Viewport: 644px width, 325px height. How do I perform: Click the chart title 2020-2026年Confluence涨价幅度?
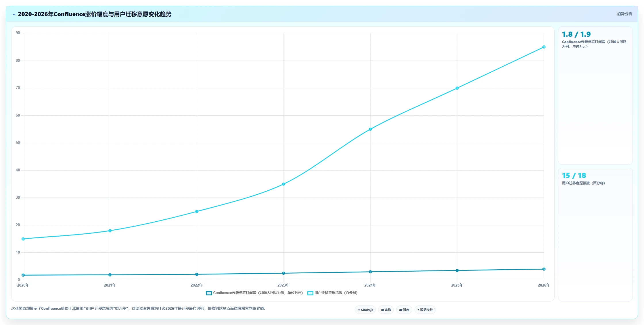(95, 14)
